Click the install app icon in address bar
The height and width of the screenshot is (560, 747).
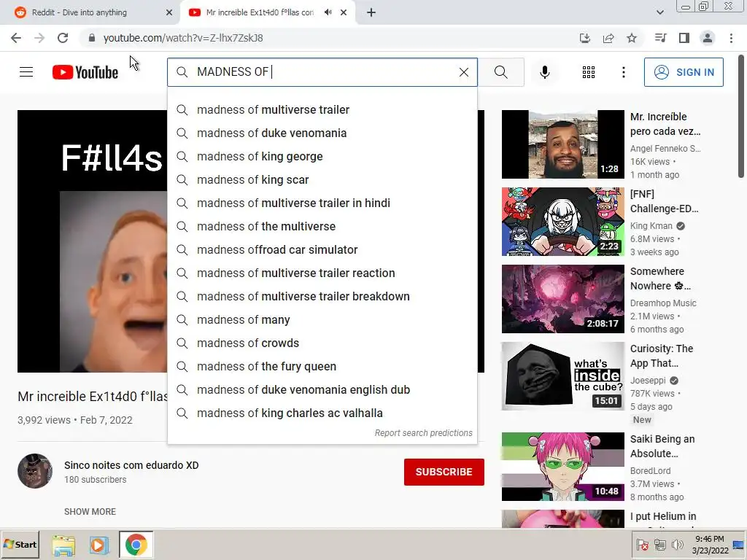584,38
